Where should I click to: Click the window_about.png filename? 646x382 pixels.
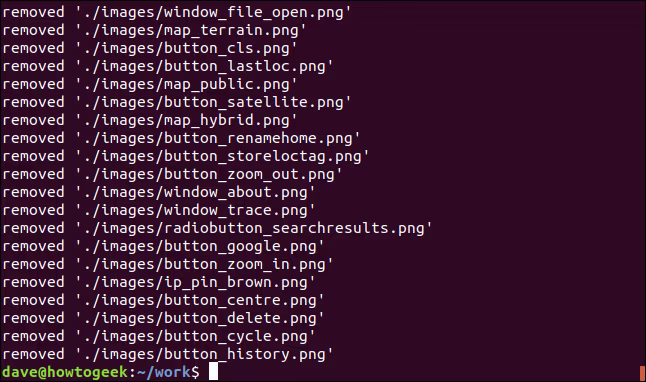click(236, 192)
